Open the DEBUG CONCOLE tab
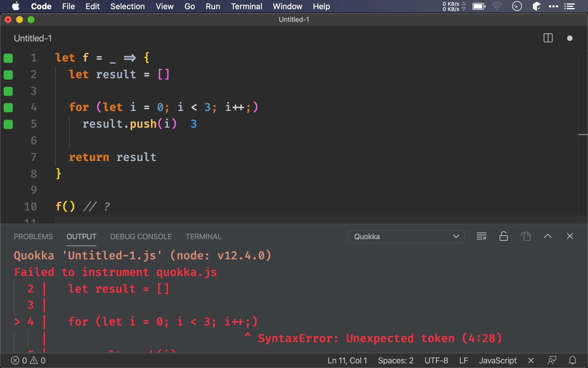 (x=141, y=236)
